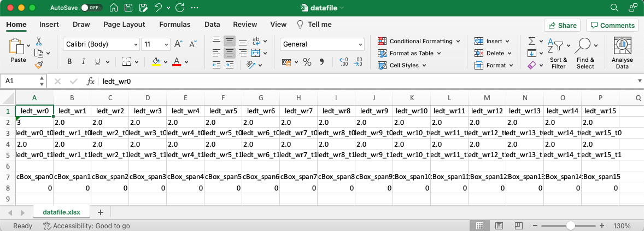This screenshot has width=644, height=231.
Task: Click the AutoSum sigma icon
Action: (532, 41)
